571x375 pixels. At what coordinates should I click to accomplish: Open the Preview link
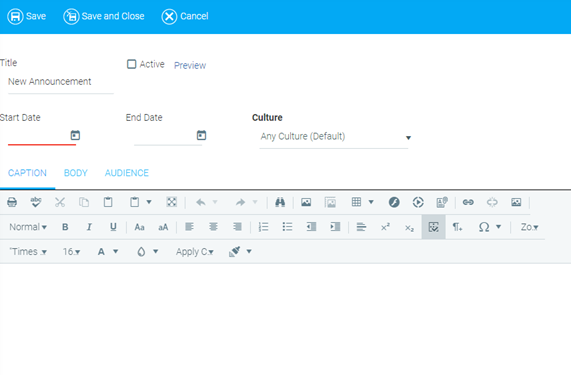click(x=190, y=65)
